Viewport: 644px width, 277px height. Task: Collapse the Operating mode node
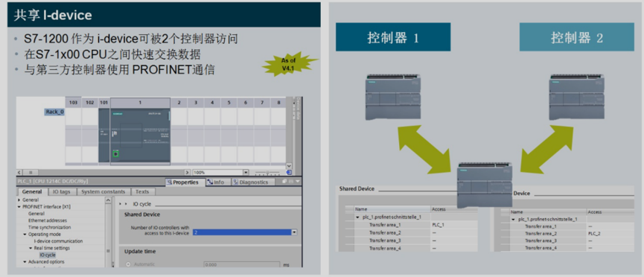tap(25, 235)
